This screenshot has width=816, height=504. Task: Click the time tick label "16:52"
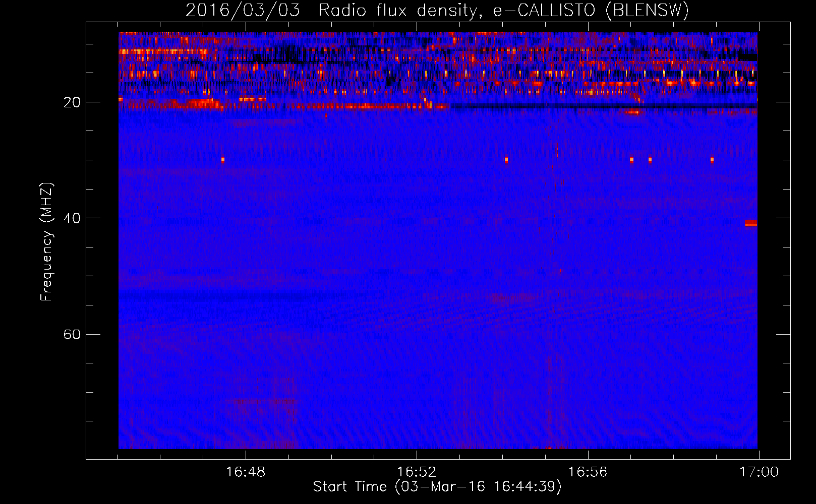[417, 472]
